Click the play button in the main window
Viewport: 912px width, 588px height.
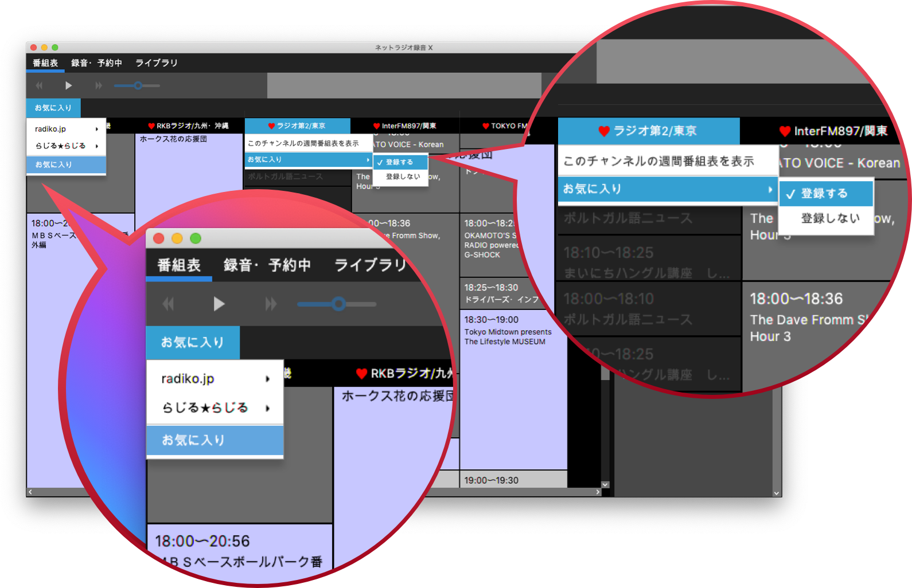point(68,85)
